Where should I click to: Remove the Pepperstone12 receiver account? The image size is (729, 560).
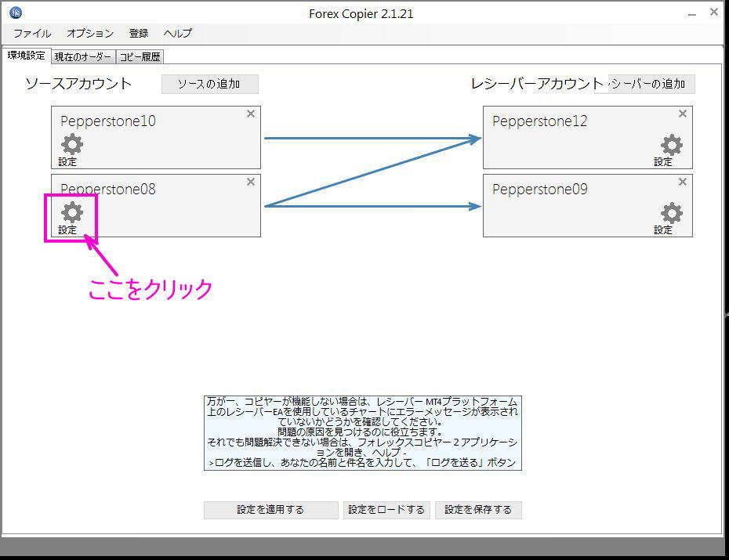[681, 114]
